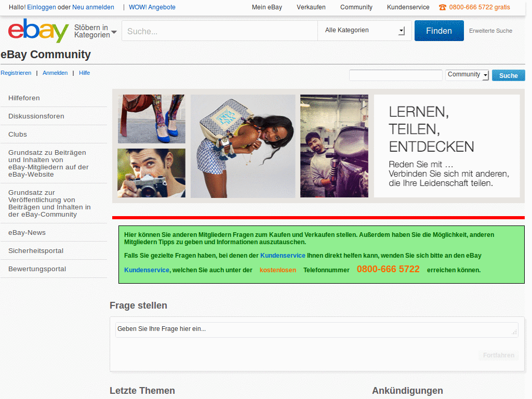Click the Geben Sie Ihre Frage hier ein field
532x399 pixels.
coord(317,329)
